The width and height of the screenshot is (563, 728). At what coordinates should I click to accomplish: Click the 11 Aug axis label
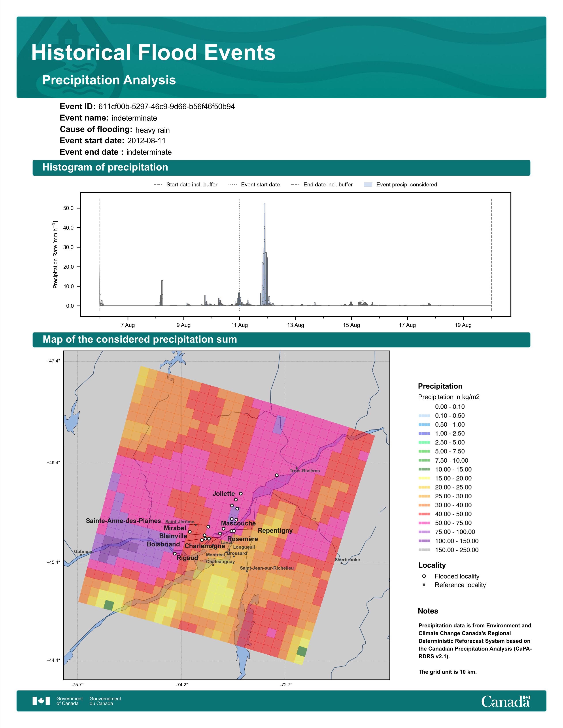(240, 325)
